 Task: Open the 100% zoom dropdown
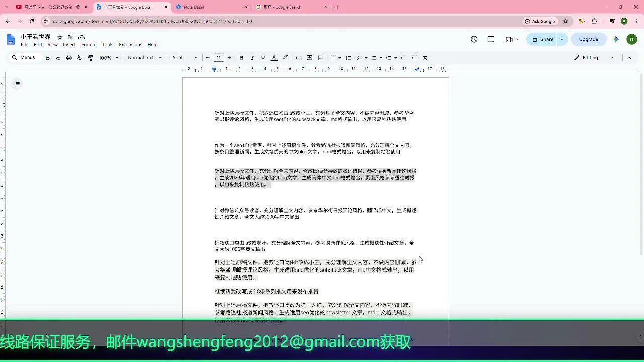click(x=109, y=58)
